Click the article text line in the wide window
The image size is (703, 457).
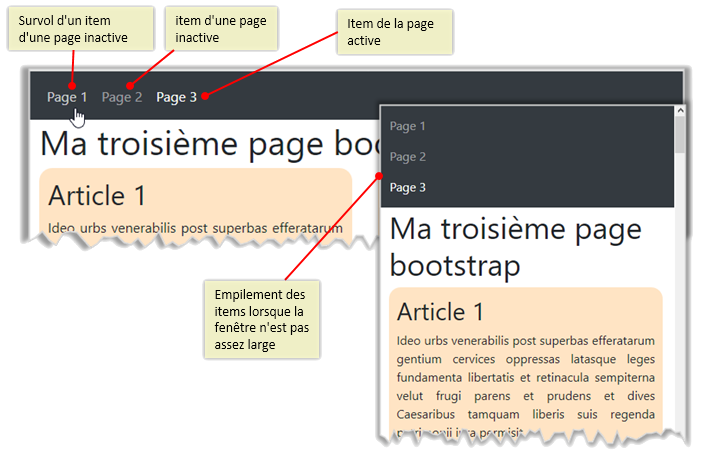click(x=195, y=228)
